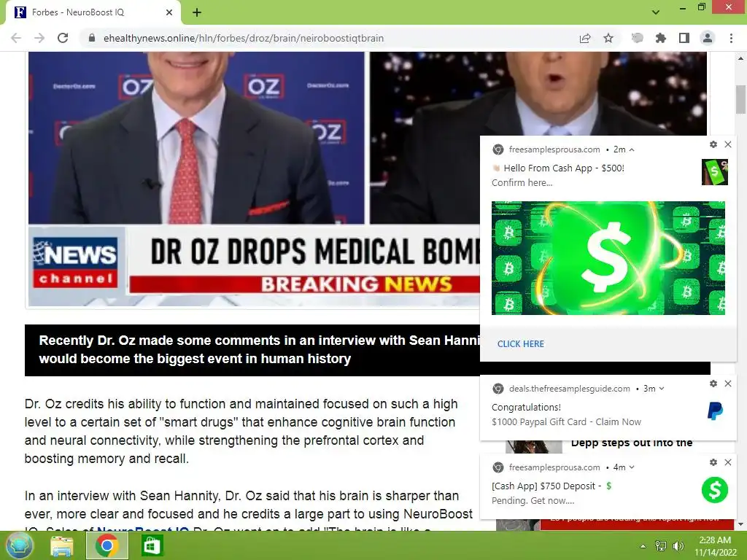
Task: Collapse the Cash App $500 notification
Action: [632, 149]
